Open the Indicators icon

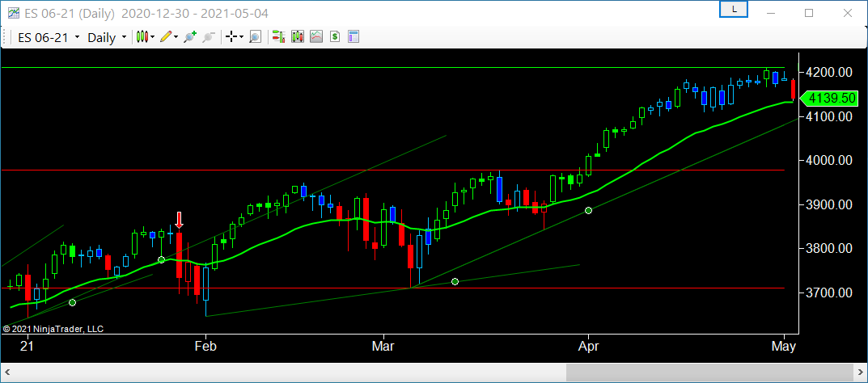tap(316, 37)
